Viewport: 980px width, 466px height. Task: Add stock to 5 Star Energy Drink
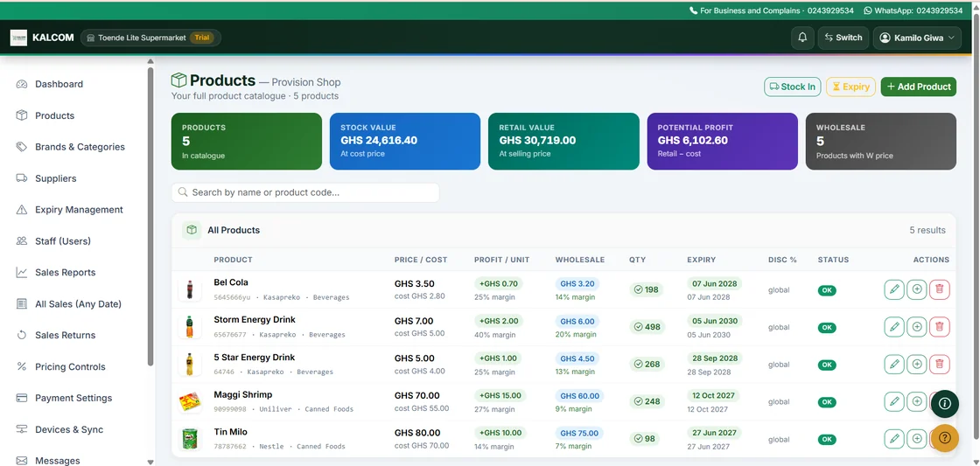[917, 365]
